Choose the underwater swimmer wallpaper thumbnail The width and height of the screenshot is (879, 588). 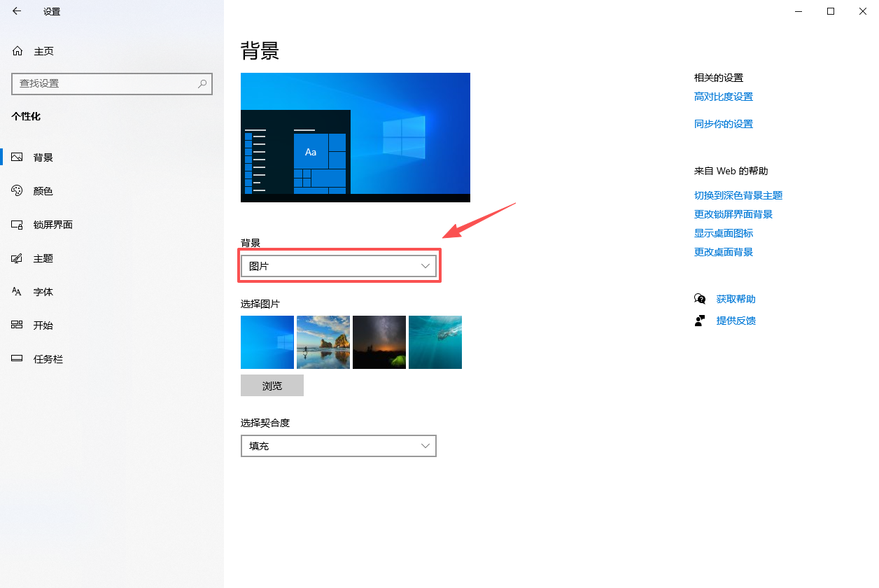pyautogui.click(x=435, y=342)
